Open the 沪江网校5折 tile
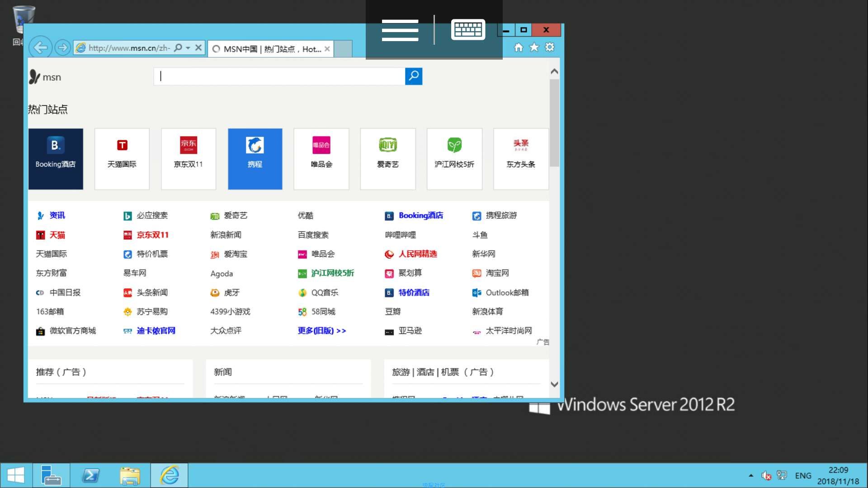The image size is (868, 488). [454, 159]
